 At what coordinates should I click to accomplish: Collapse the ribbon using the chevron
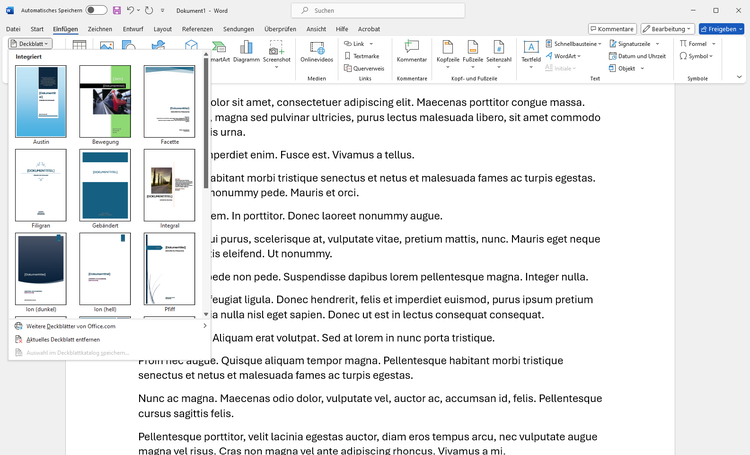739,77
